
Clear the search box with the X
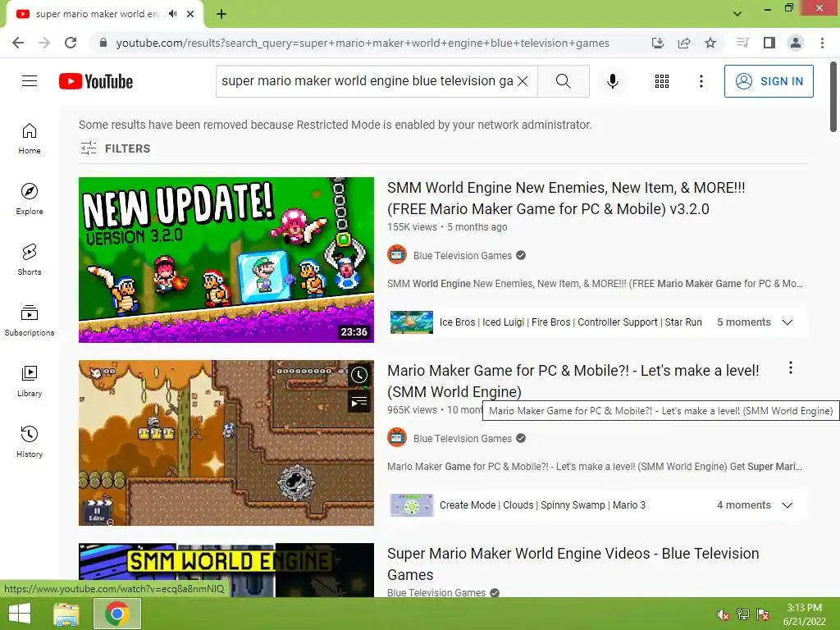(x=523, y=81)
